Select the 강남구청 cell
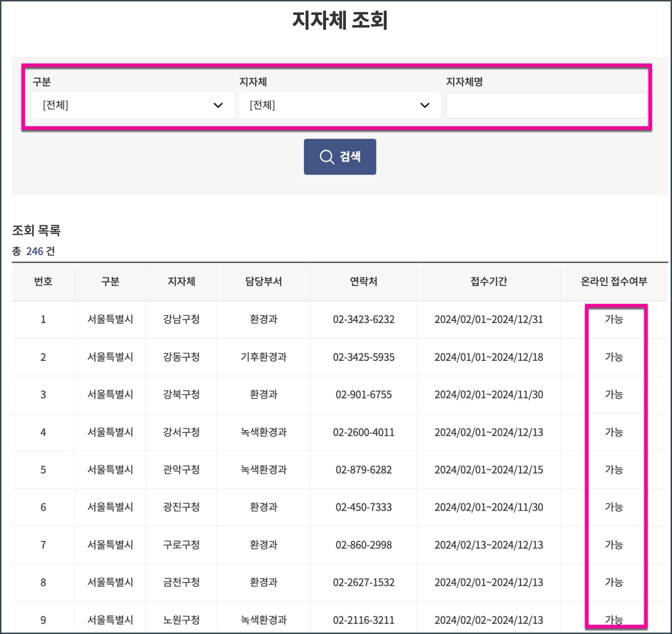 tap(181, 319)
